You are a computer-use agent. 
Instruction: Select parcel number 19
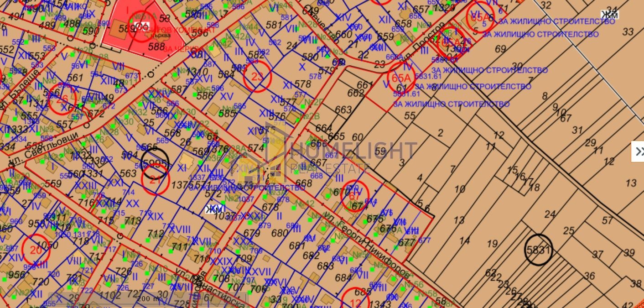(492, 244)
